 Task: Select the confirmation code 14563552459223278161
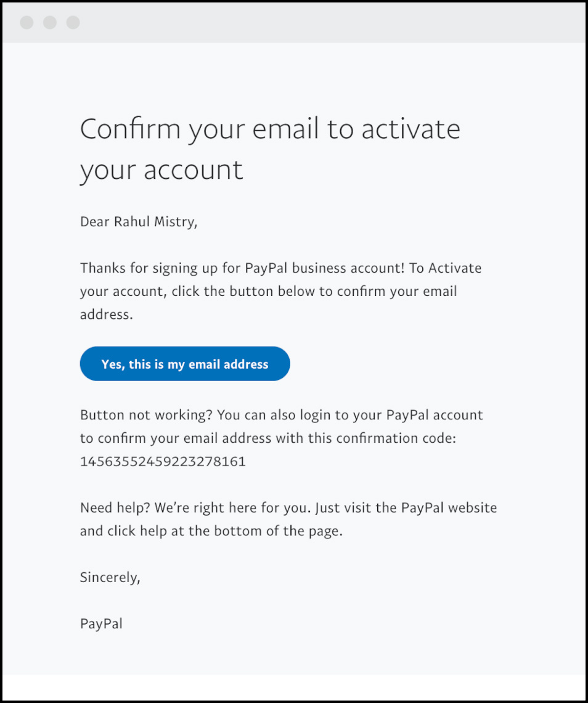pyautogui.click(x=163, y=461)
